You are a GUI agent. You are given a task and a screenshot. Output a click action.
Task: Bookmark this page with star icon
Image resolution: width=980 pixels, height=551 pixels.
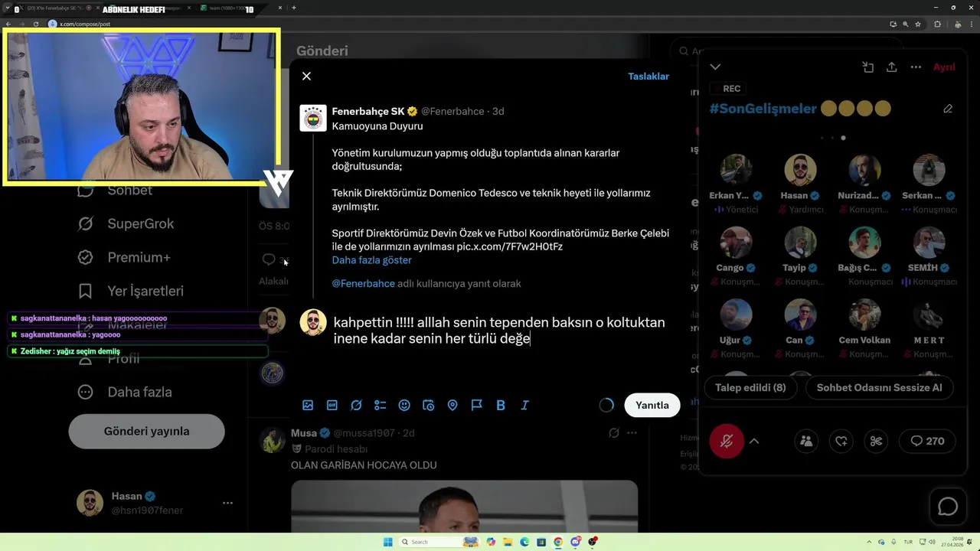[918, 24]
